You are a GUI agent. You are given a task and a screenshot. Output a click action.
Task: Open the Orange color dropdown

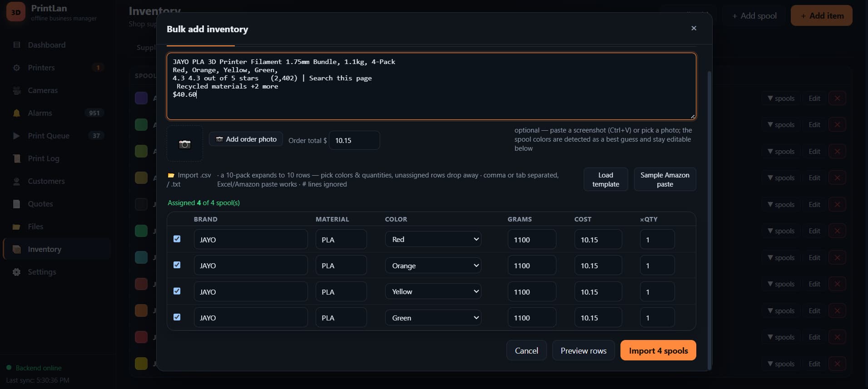433,266
